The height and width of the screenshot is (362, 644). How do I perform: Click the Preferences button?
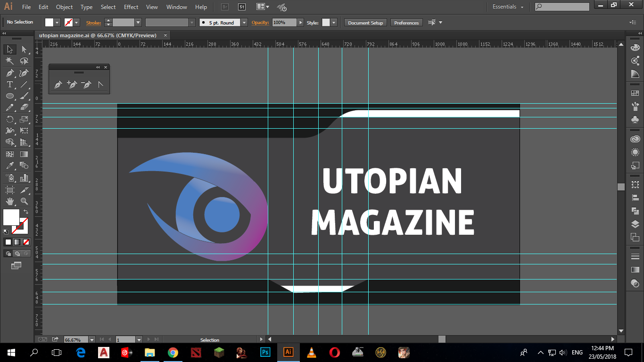tap(406, 23)
